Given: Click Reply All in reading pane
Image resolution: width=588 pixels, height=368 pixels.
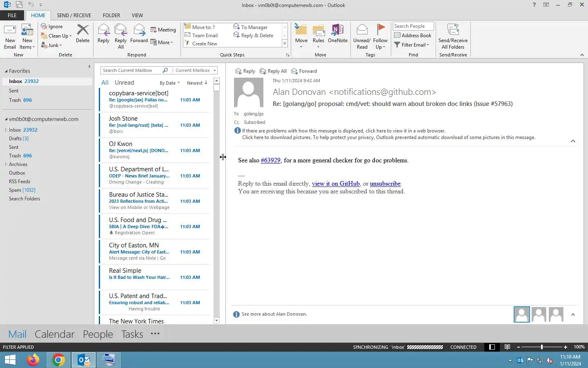Looking at the screenshot, I should click(x=273, y=71).
